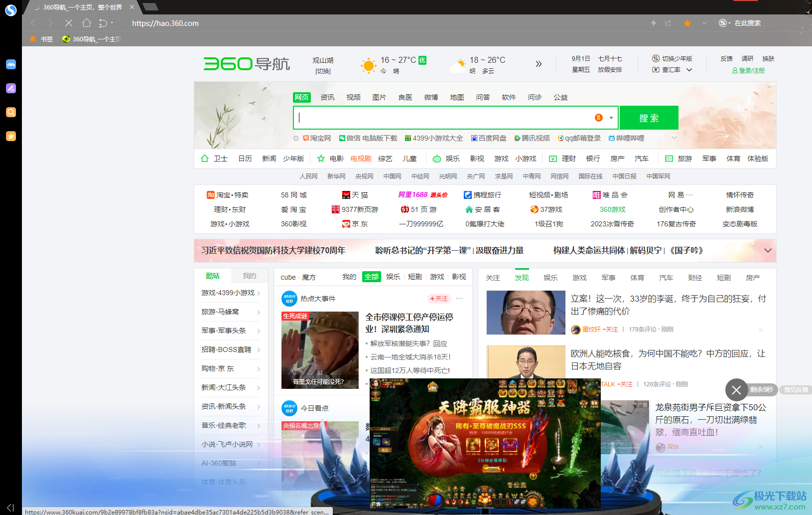The image size is (812, 515).
Task: Click the orange bookmark star in address bar
Action: (x=687, y=23)
